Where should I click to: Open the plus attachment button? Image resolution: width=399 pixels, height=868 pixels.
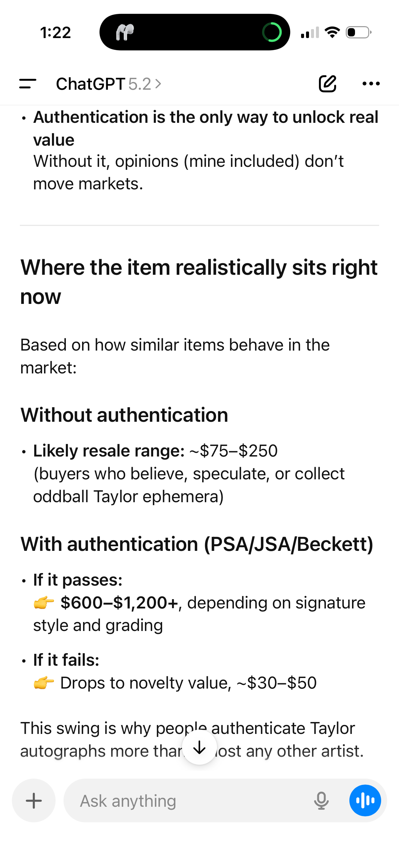tap(34, 800)
